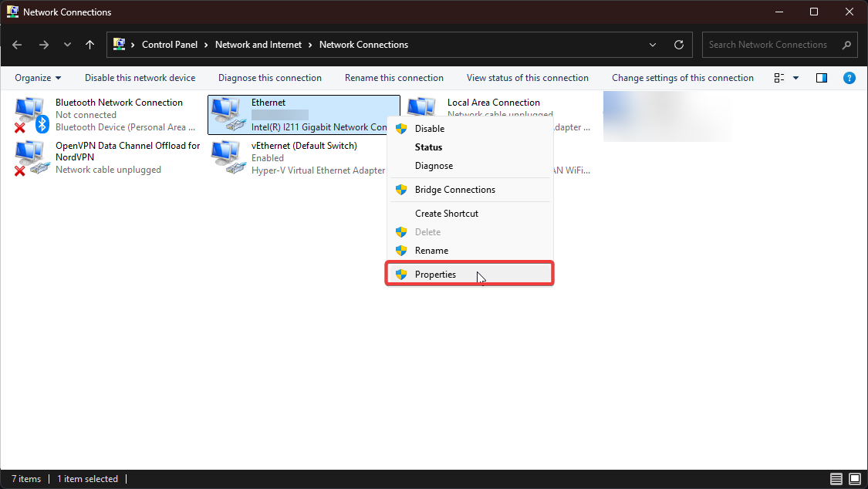Image resolution: width=868 pixels, height=489 pixels.
Task: Click inside the Search Network Connections box
Action: click(772, 45)
